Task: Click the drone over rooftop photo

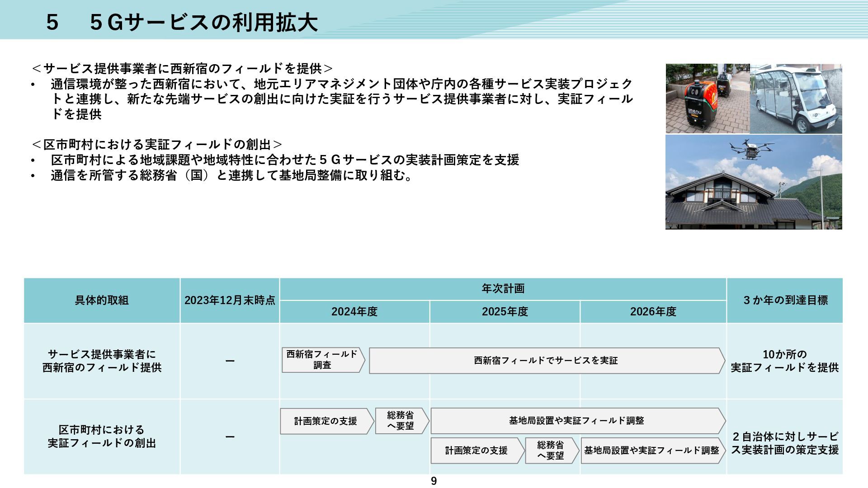Action: (754, 182)
